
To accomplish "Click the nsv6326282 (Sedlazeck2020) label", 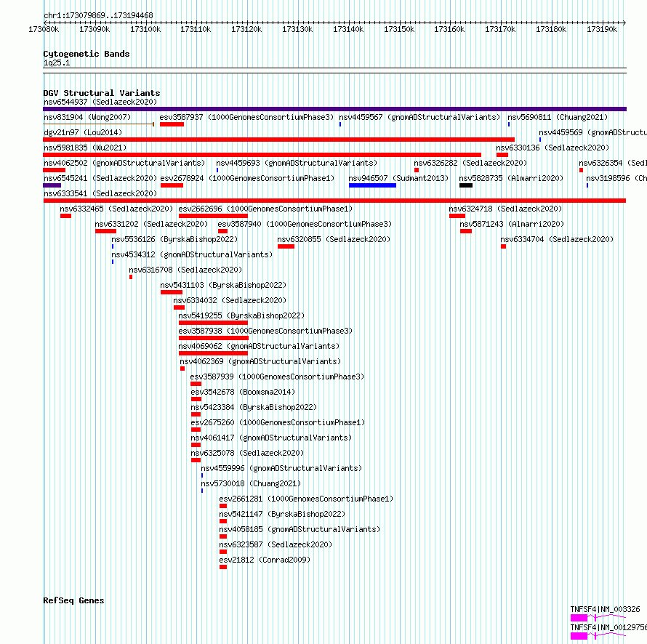I will (x=470, y=163).
